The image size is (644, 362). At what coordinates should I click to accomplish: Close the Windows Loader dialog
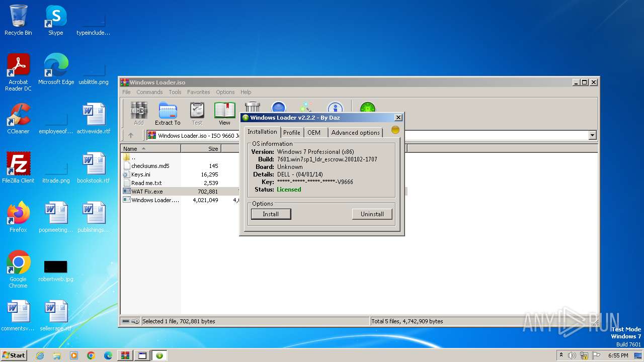click(398, 118)
